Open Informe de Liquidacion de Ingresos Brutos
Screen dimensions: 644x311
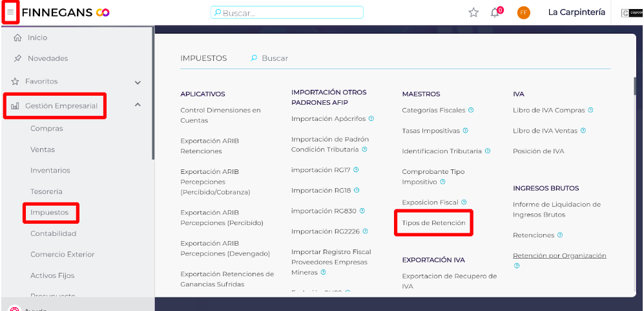[x=557, y=209]
